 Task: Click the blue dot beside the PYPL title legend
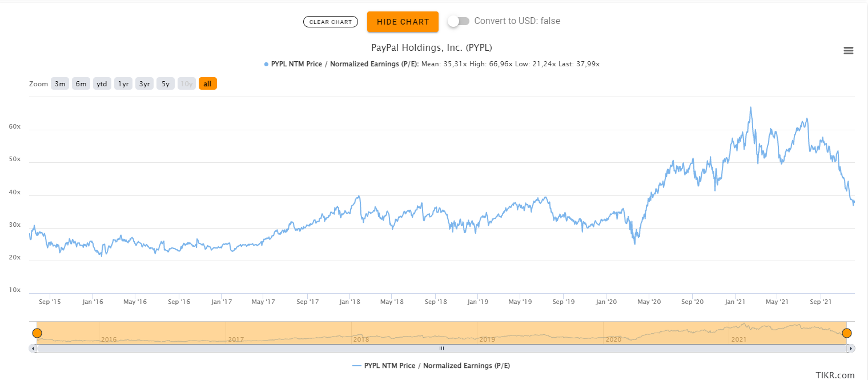coord(266,64)
